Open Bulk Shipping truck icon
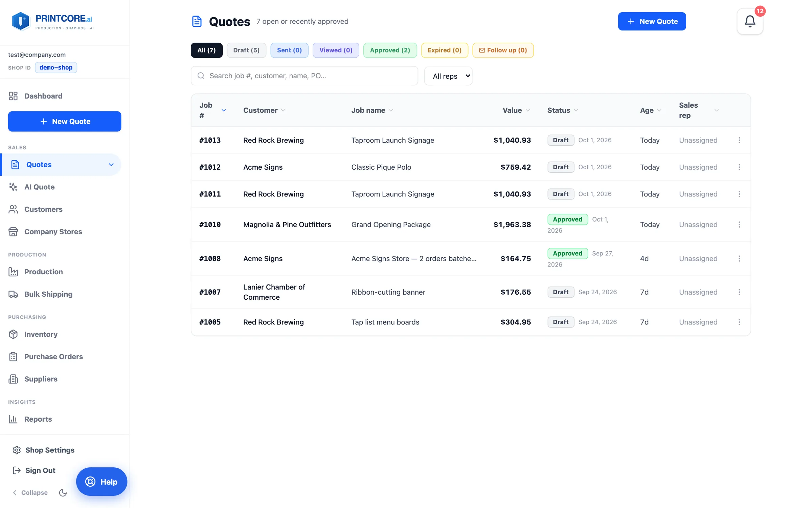 click(x=13, y=294)
